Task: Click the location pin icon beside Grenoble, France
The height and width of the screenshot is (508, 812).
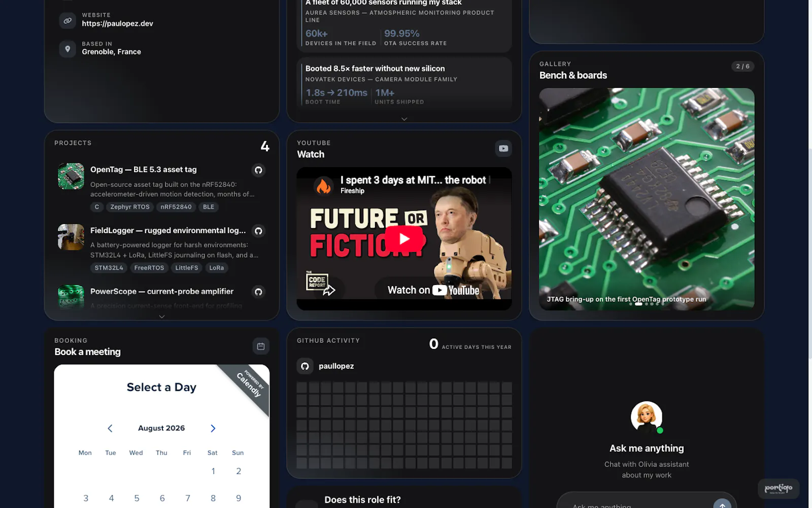Action: coord(67,49)
